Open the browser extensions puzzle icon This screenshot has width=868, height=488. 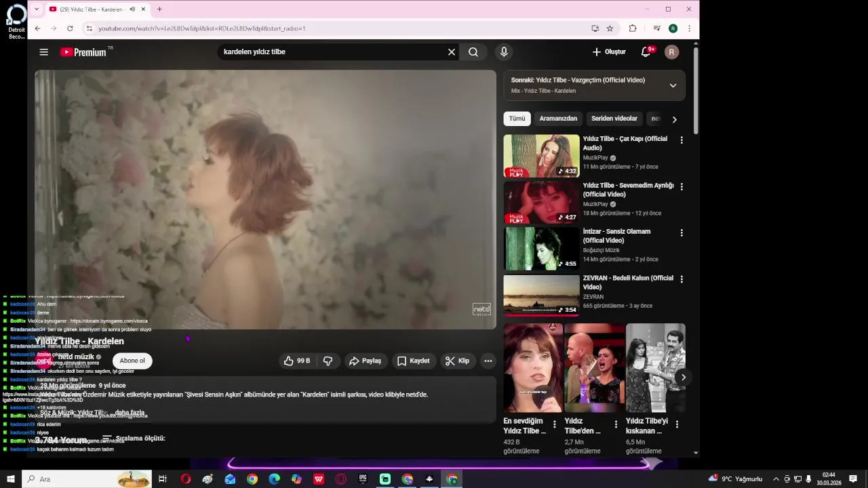[x=633, y=28]
